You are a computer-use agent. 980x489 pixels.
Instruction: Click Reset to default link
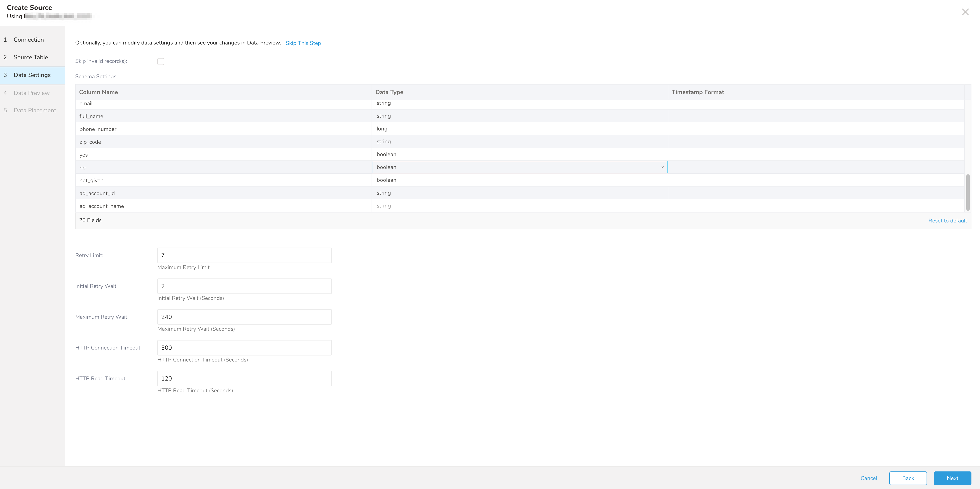(947, 221)
